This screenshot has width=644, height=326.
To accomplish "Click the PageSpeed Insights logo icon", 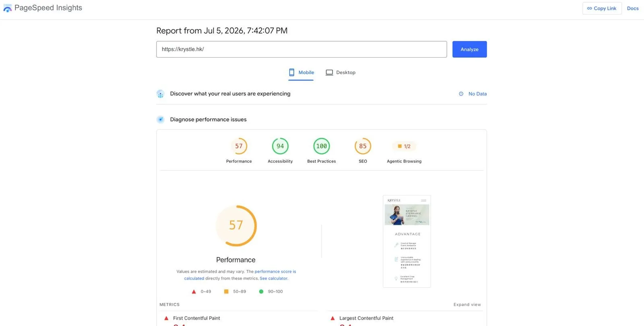I will [x=7, y=8].
